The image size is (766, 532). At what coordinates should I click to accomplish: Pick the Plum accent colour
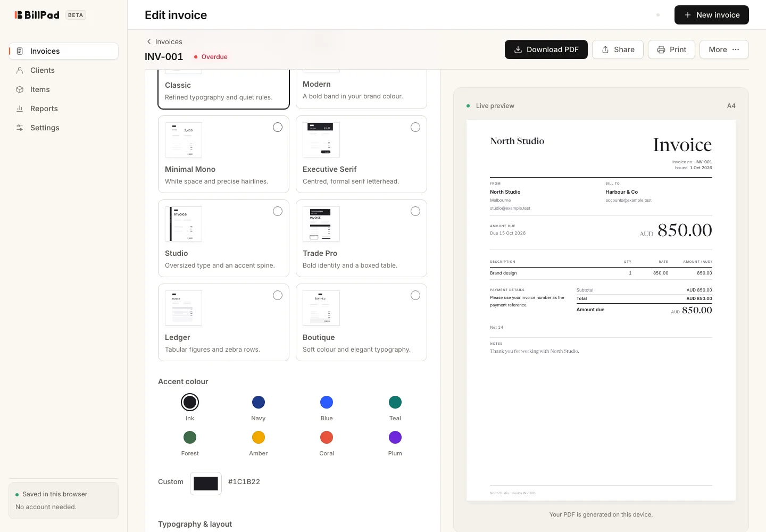point(395,437)
